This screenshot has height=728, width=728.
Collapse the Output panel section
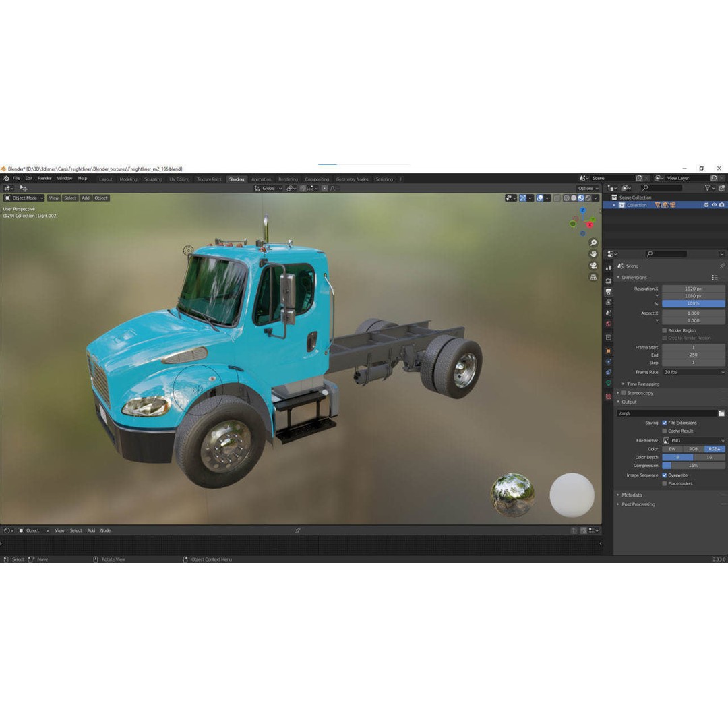pos(629,402)
